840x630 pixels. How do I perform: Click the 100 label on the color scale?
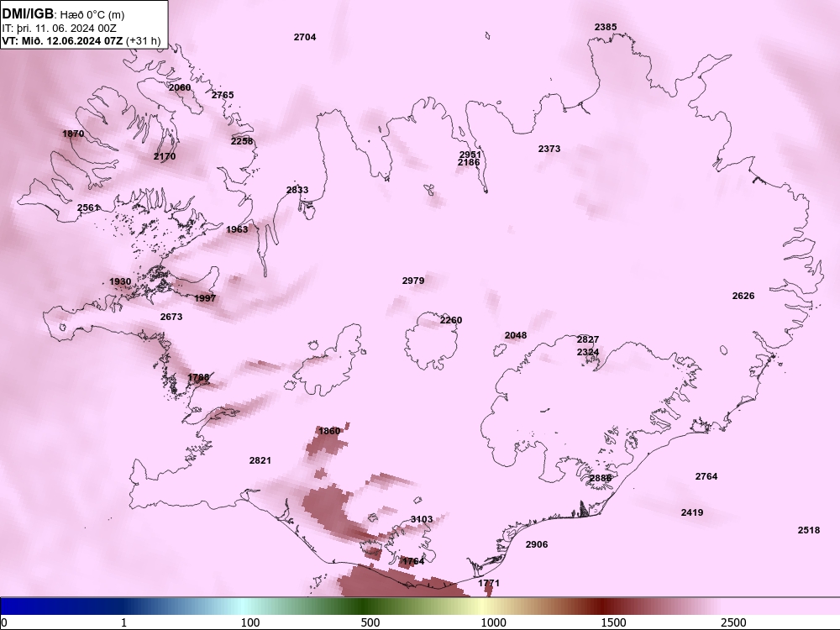coord(250,622)
